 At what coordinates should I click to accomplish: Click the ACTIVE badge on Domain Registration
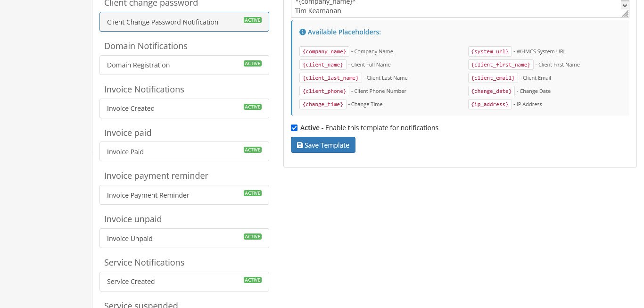pyautogui.click(x=252, y=64)
